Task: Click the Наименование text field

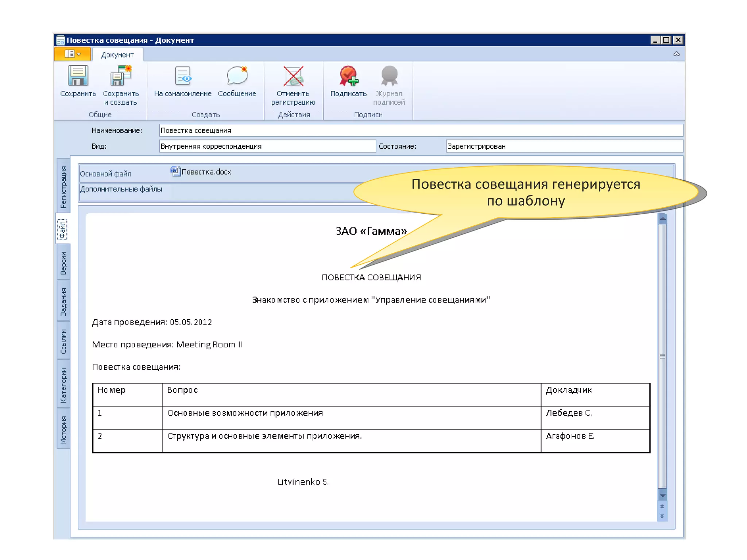Action: coord(421,131)
